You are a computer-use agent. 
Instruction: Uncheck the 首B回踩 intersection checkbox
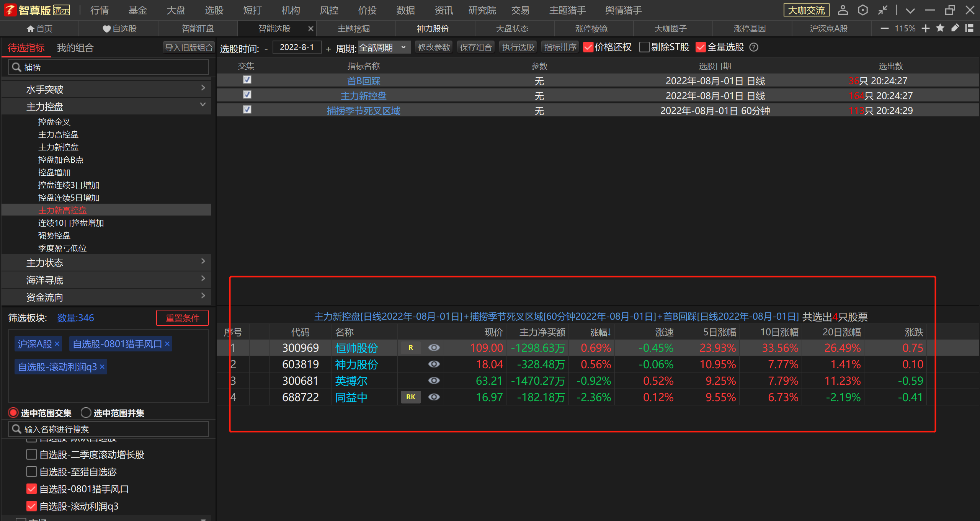pos(247,80)
